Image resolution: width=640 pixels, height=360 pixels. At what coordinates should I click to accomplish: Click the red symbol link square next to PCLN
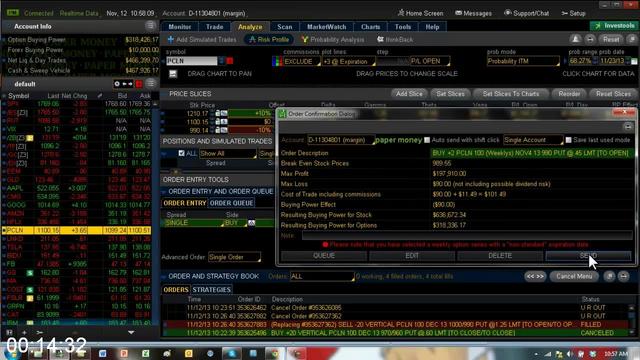point(230,61)
